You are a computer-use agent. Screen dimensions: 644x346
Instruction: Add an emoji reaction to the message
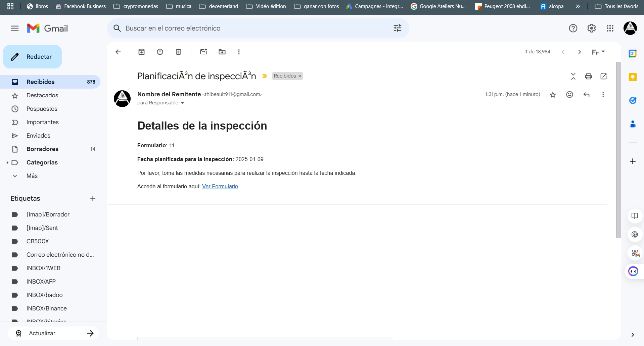tap(569, 95)
